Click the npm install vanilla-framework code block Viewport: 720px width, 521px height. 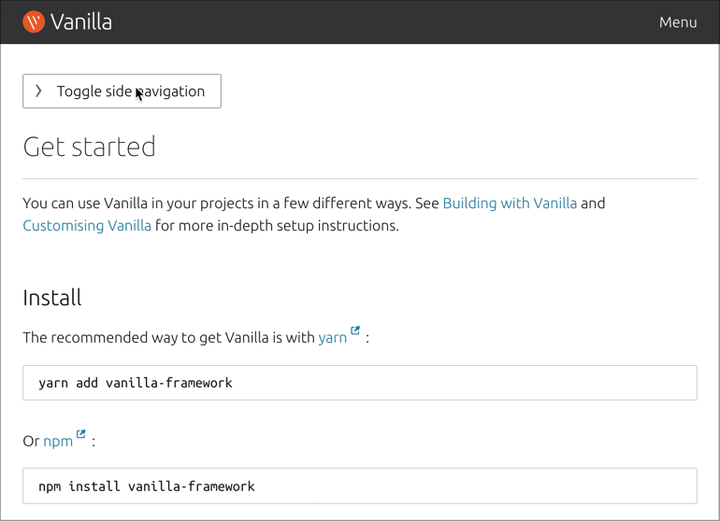tap(359, 486)
